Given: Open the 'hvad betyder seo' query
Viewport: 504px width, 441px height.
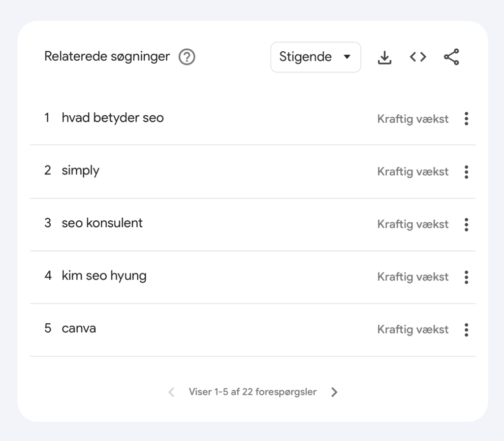Looking at the screenshot, I should pos(113,118).
